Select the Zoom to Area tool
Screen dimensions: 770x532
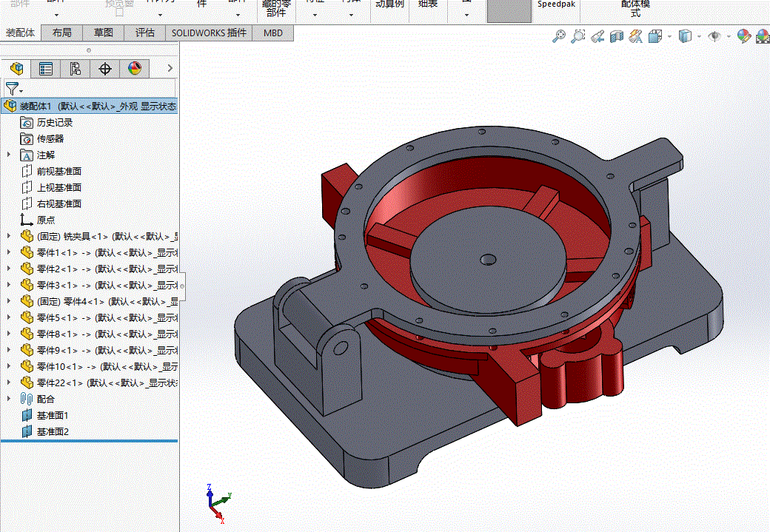[578, 36]
